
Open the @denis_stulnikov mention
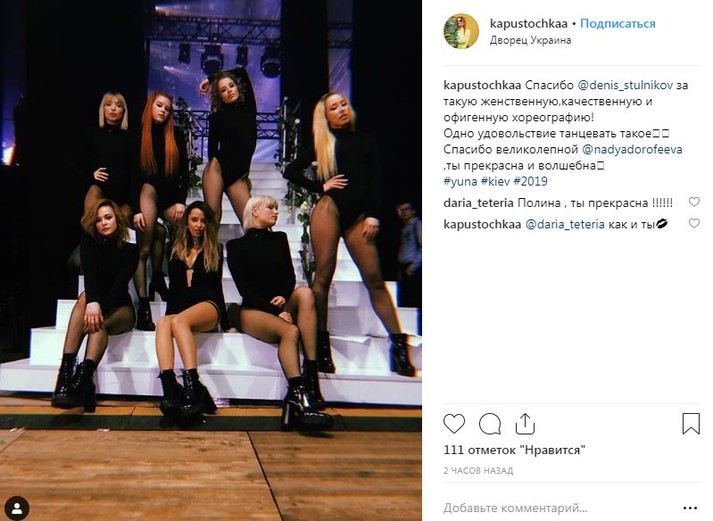coord(624,86)
